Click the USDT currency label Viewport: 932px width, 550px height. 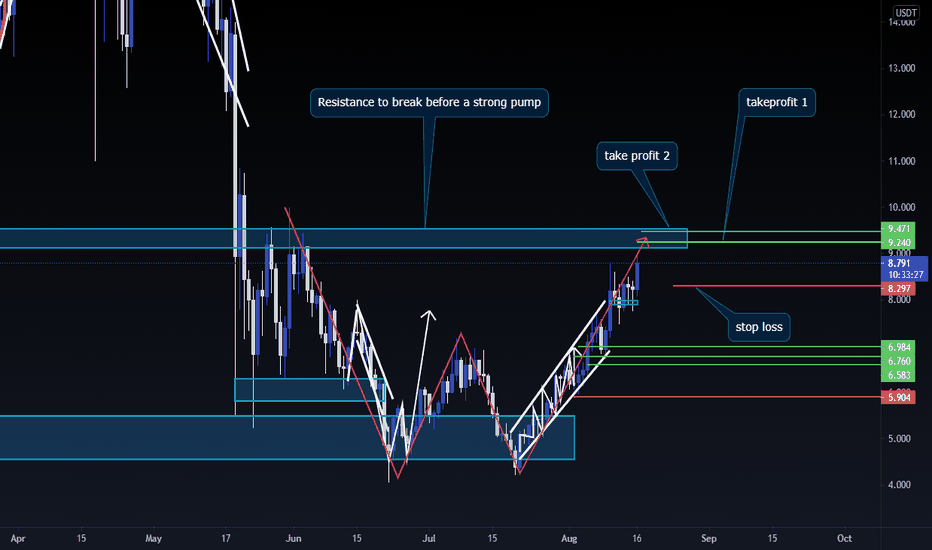click(906, 12)
